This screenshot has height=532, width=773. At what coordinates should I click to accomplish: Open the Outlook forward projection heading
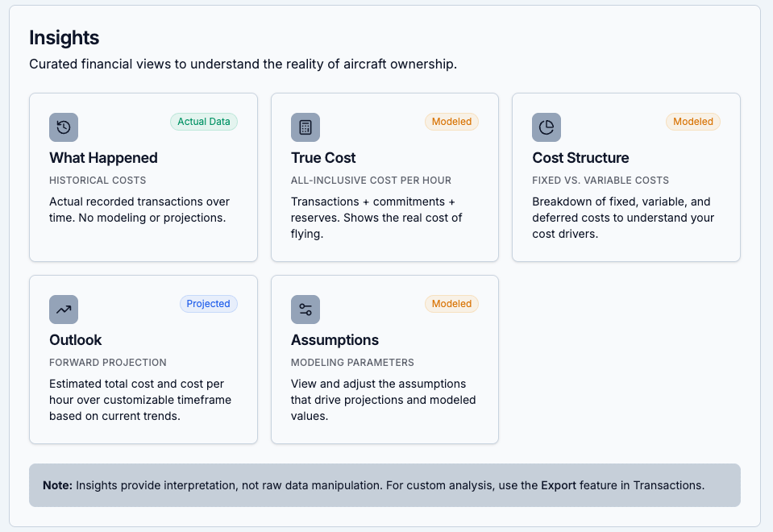pos(76,340)
